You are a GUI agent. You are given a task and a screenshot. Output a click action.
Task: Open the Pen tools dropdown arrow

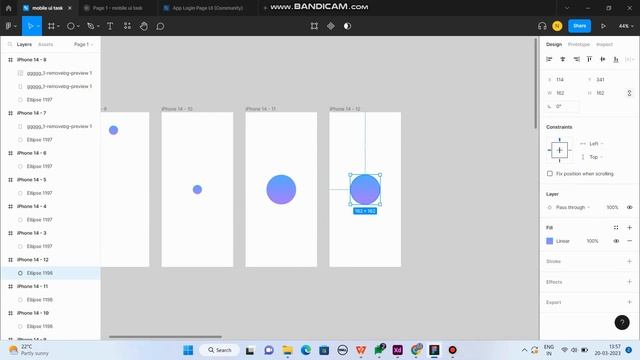coord(98,26)
